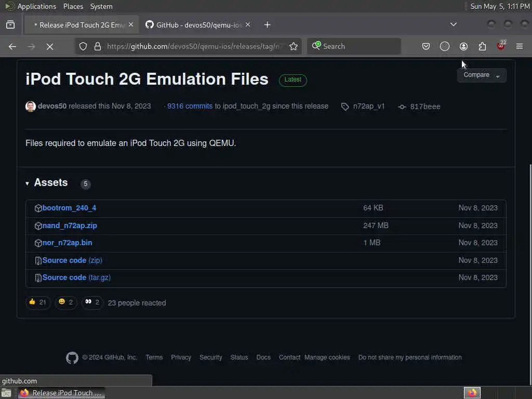Viewport: 532px width, 399px height.
Task: Open the Security footer link
Action: pyautogui.click(x=211, y=357)
